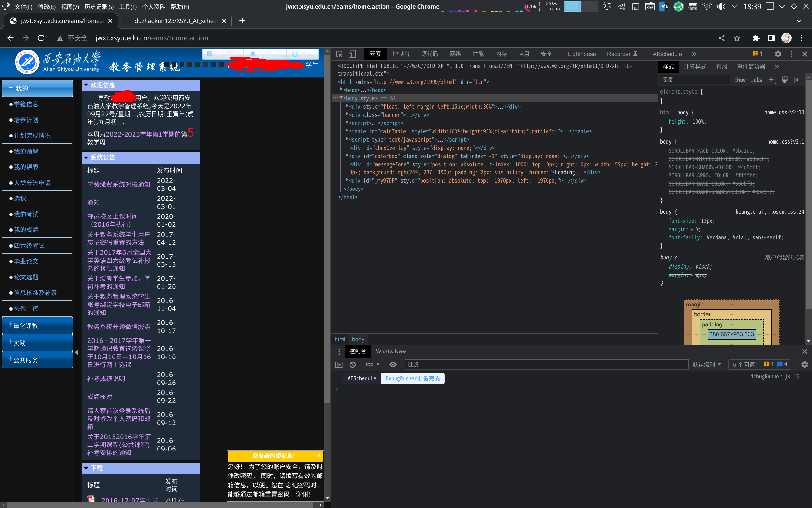This screenshot has width=812, height=508.
Task: Collapse the 我的 sidebar menu section
Action: pyautogui.click(x=37, y=88)
